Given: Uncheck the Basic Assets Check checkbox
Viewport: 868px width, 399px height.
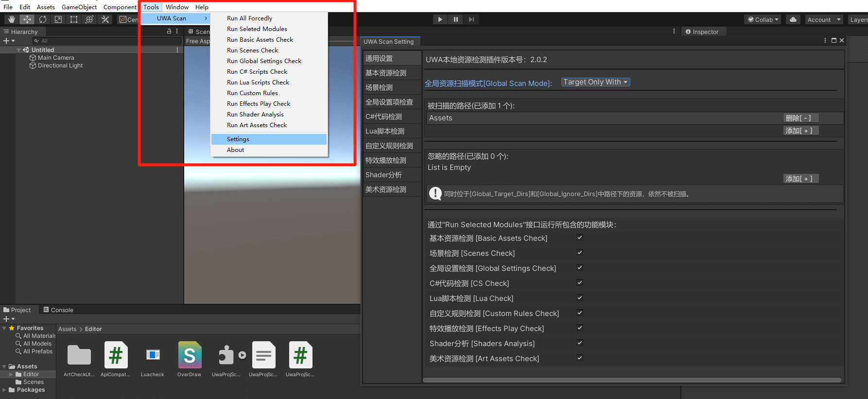Looking at the screenshot, I should click(579, 238).
